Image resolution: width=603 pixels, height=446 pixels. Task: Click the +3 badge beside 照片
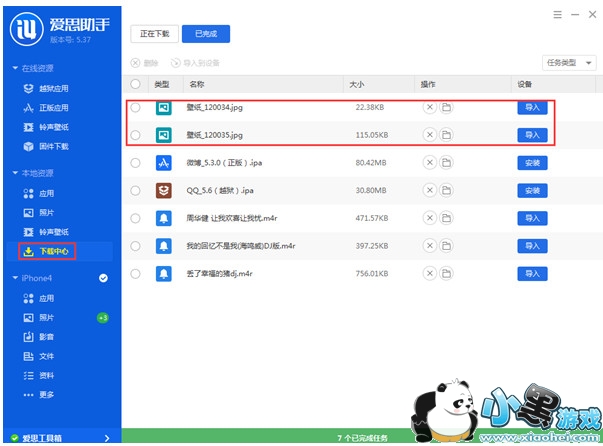[103, 318]
